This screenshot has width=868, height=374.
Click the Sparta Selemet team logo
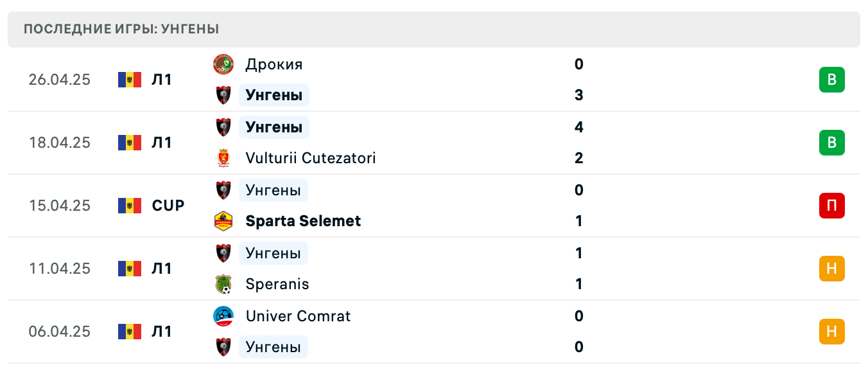tap(223, 221)
